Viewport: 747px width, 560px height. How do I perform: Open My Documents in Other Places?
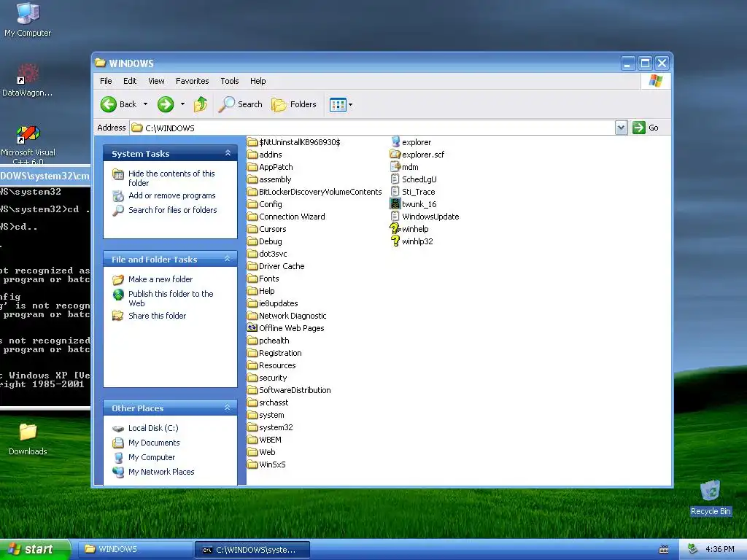pyautogui.click(x=154, y=443)
